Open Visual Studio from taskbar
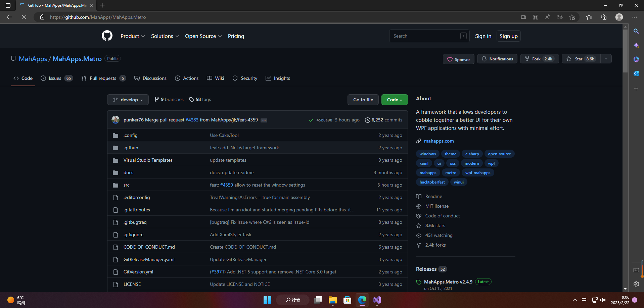The width and height of the screenshot is (644, 308). pyautogui.click(x=377, y=300)
